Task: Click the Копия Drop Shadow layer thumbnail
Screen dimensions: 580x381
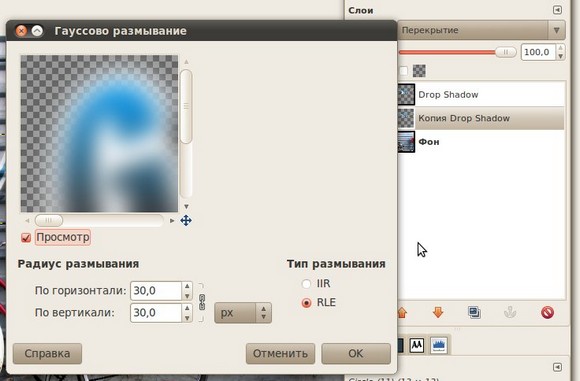Action: [x=407, y=118]
